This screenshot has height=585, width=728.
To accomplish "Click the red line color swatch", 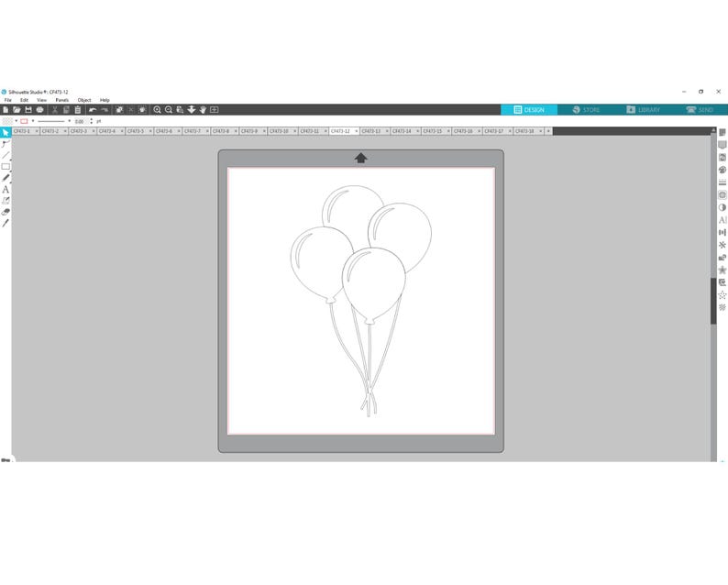I will [24, 121].
